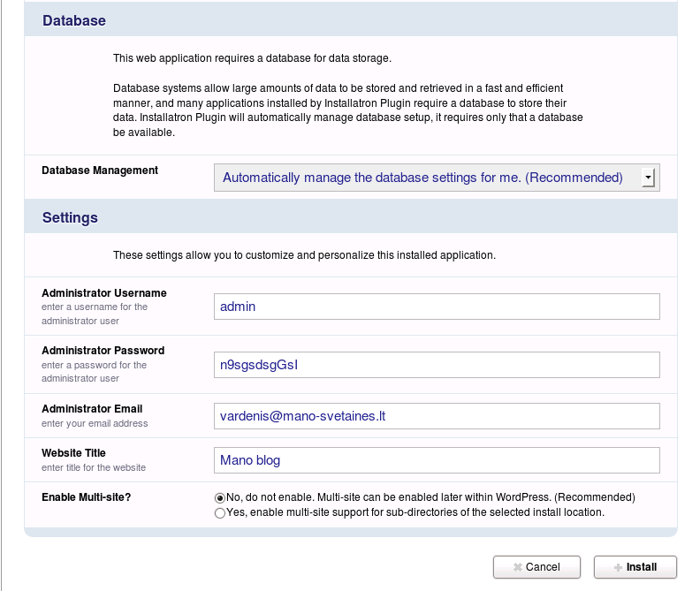Click the X icon on Cancel button
This screenshot has width=700, height=591.
[519, 567]
